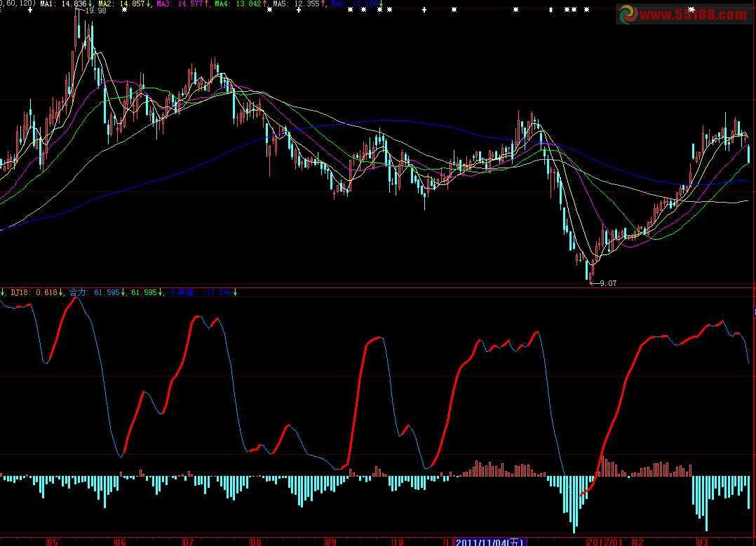Click the 19.98 high price annotation
The width and height of the screenshot is (756, 546).
[x=95, y=11]
